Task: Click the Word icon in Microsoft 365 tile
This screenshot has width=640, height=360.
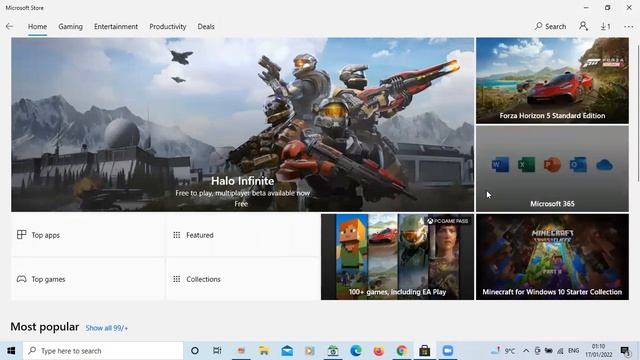Action: coord(500,164)
